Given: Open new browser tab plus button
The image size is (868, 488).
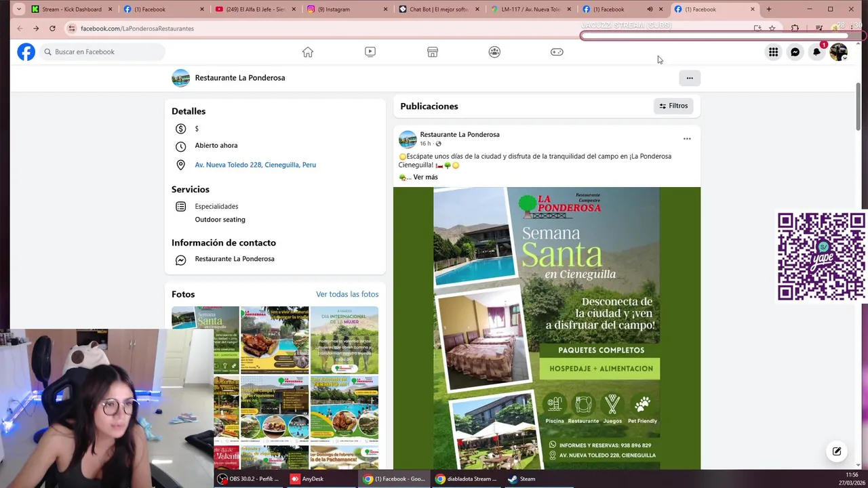Looking at the screenshot, I should [769, 9].
